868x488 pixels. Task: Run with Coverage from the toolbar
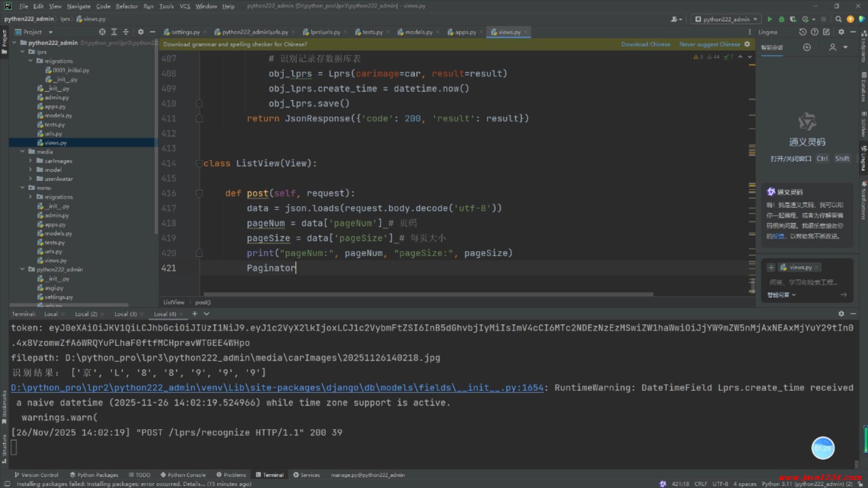coord(793,19)
